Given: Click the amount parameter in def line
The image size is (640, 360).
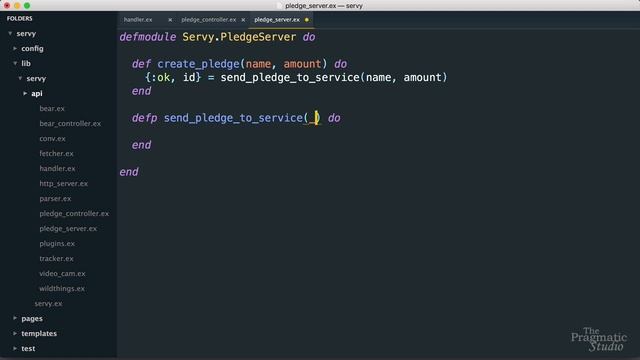Looking at the screenshot, I should pos(302,64).
